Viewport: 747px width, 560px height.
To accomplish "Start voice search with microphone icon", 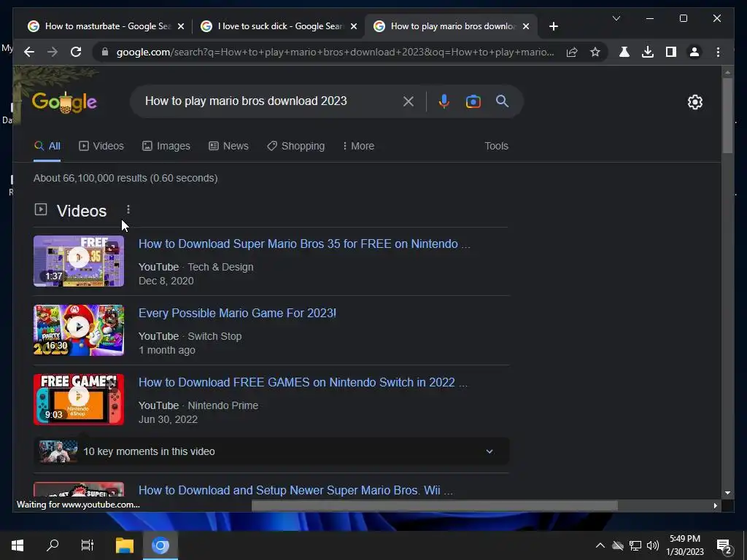I will click(x=444, y=101).
